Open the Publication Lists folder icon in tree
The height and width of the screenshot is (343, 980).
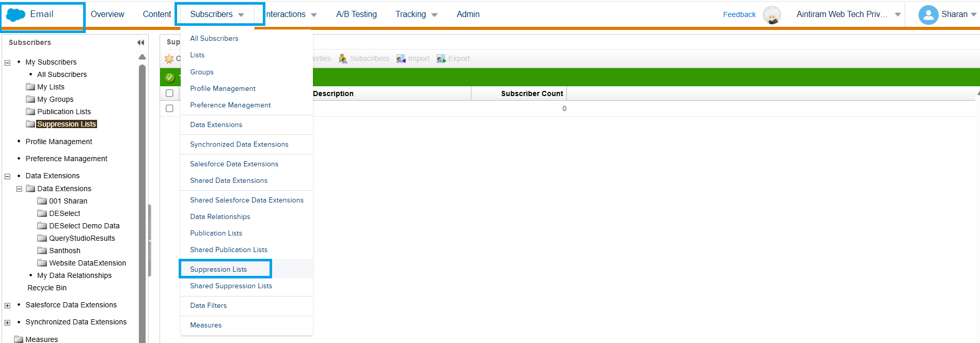31,112
